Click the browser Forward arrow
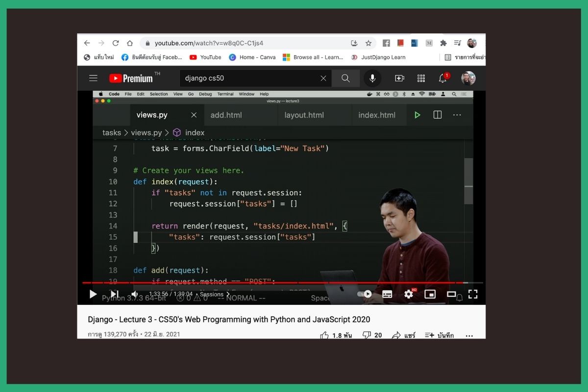Screen dimensions: 588x392 101,43
